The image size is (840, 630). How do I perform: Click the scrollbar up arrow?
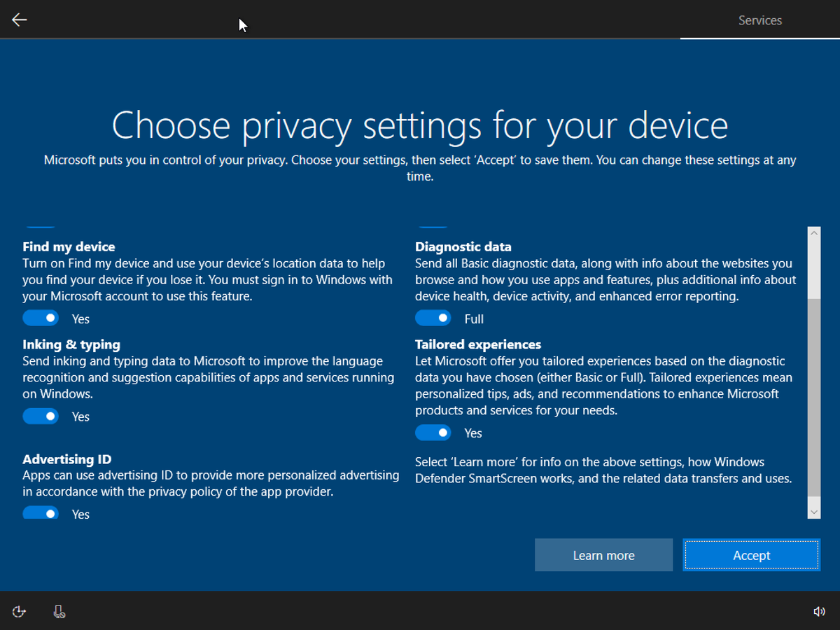[x=813, y=233]
